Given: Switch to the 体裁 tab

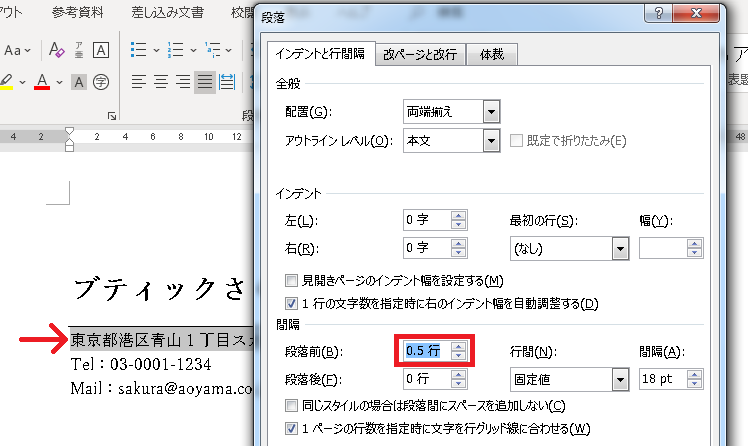Looking at the screenshot, I should point(498,55).
